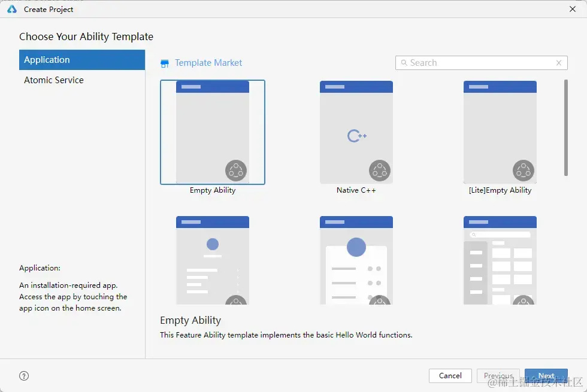Click the HarmonyOS badge on [Lite]Empty Ability
This screenshot has width=587, height=392.
(524, 171)
